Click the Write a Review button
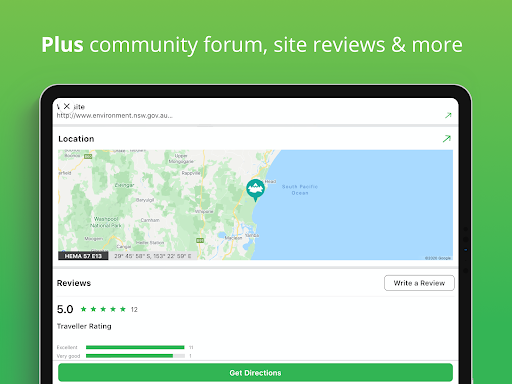The height and width of the screenshot is (384, 512). pos(419,283)
